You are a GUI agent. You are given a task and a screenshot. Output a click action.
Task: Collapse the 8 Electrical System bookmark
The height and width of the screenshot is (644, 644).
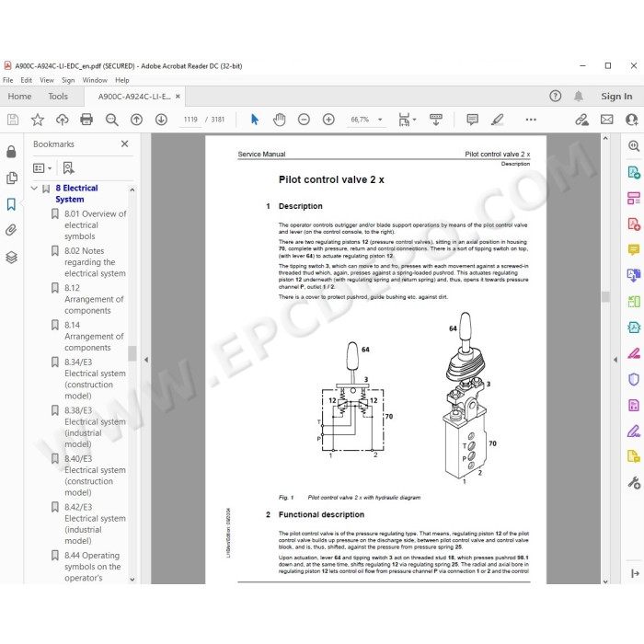35,188
